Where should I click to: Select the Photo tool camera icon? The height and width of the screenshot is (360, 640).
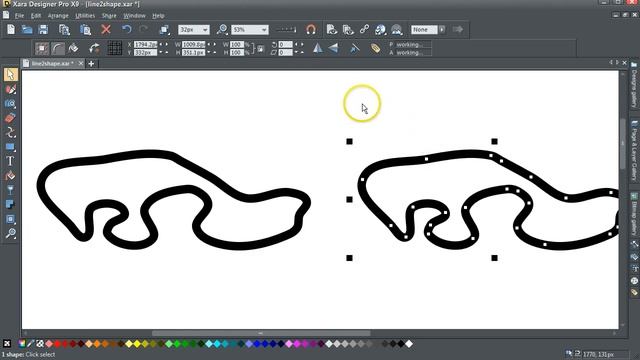[x=10, y=104]
